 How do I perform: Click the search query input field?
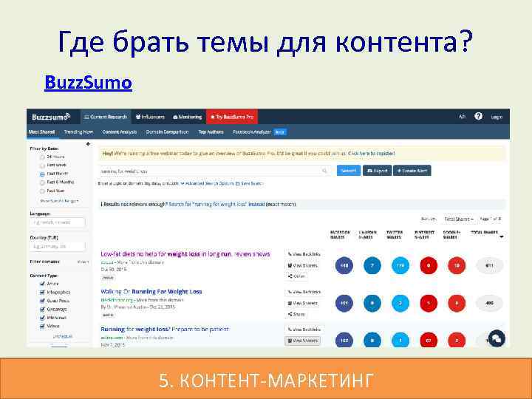(215, 171)
